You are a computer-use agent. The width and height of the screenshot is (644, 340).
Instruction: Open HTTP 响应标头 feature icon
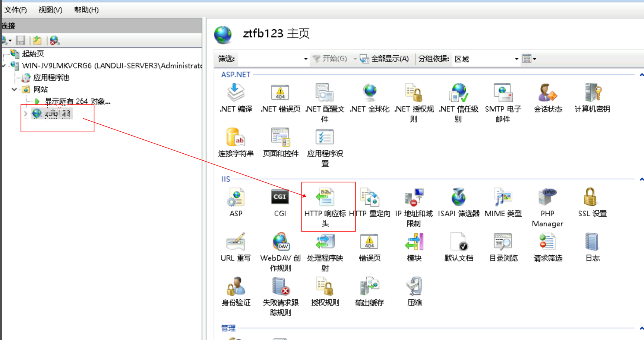325,197
